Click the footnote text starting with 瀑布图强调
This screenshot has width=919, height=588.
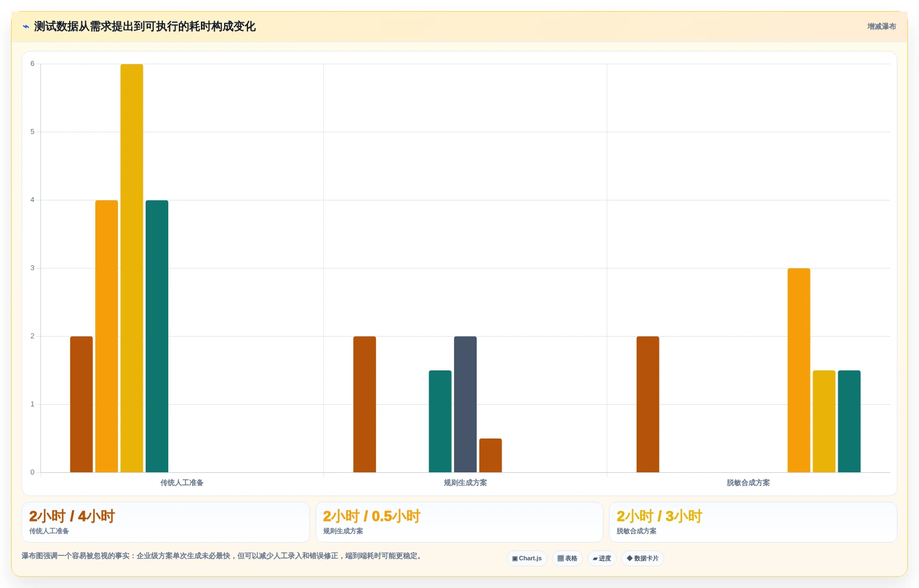coord(223,556)
